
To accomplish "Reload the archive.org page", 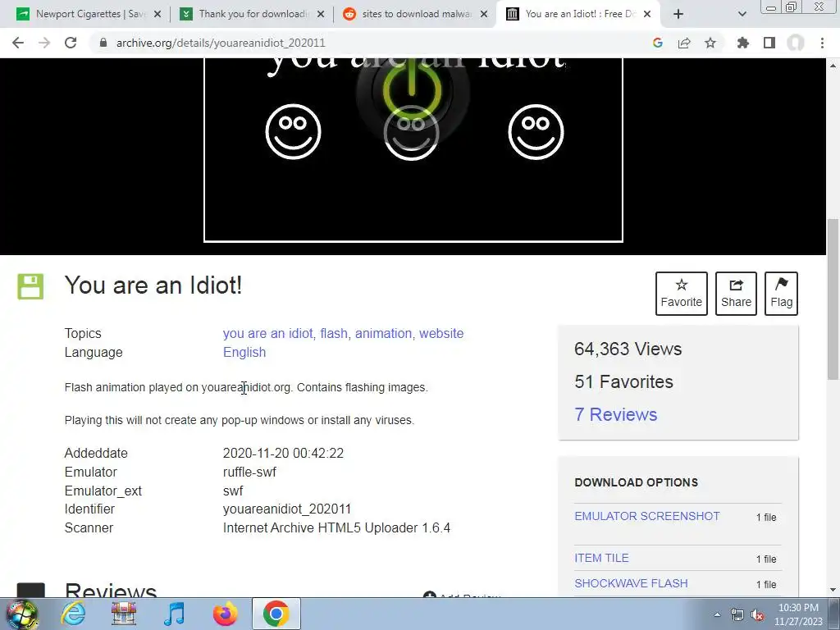I will click(x=71, y=43).
